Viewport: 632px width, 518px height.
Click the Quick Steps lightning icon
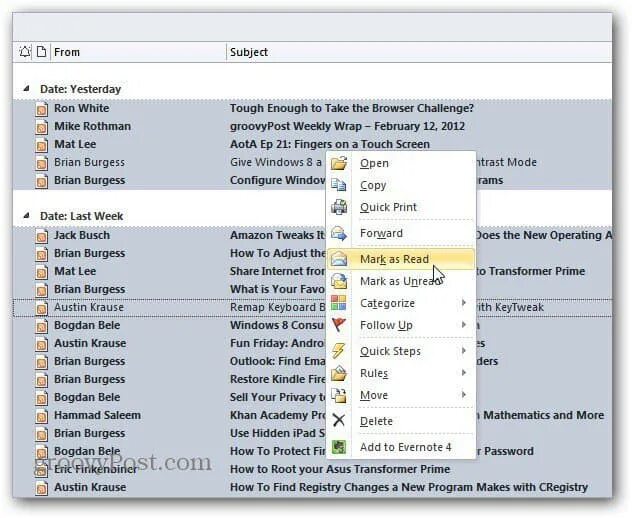coord(338,351)
